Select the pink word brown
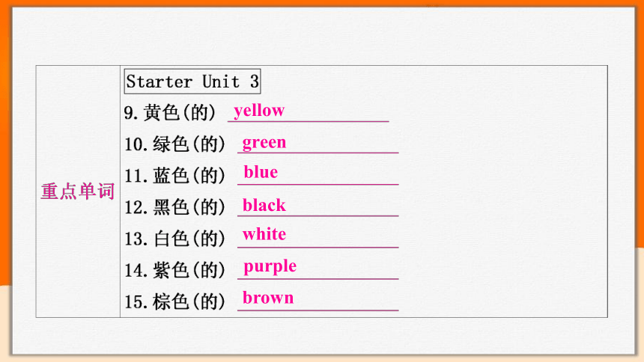Image resolution: width=644 pixels, height=362 pixels. [268, 298]
